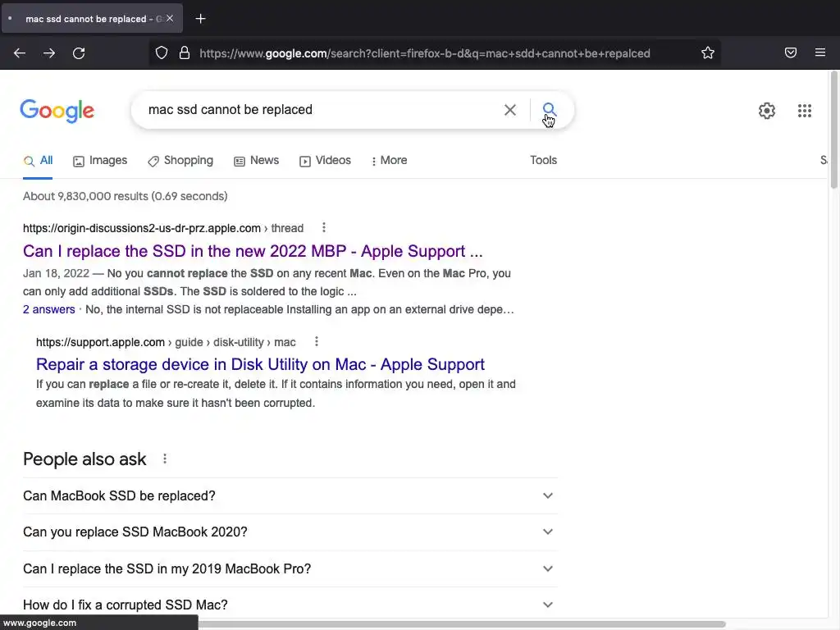840x630 pixels.
Task: Open Google settings gear icon
Action: point(767,111)
